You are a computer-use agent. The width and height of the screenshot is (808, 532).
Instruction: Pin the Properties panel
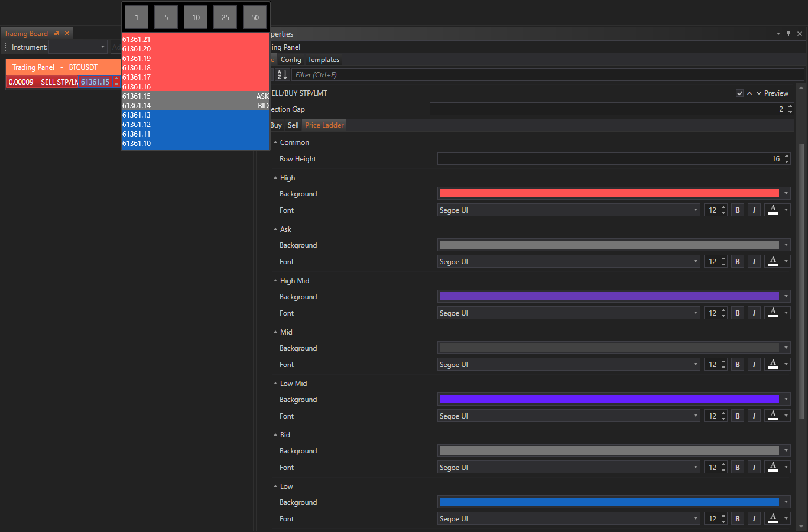(x=788, y=34)
